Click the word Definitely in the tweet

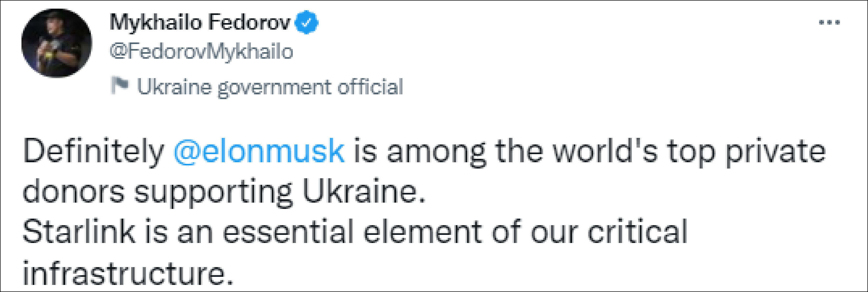[93, 151]
